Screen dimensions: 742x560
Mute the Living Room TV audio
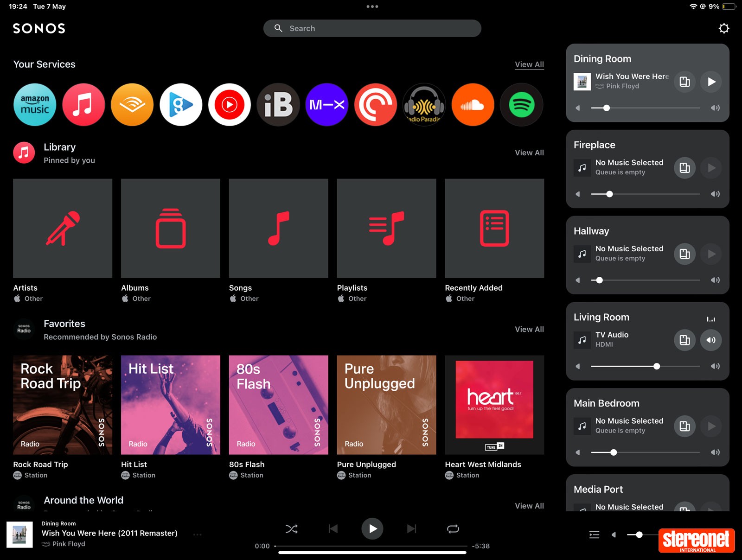pos(711,340)
